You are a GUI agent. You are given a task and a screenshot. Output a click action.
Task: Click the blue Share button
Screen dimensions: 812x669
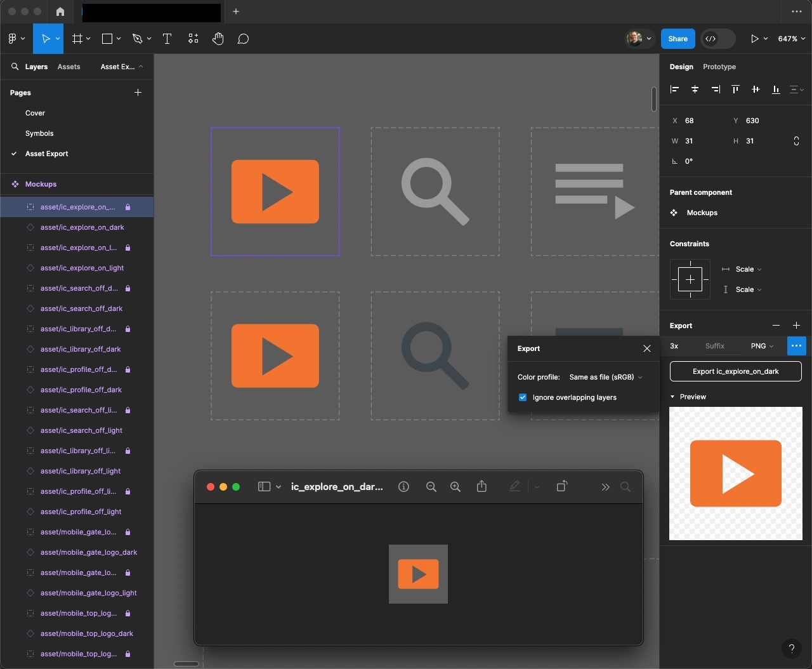tap(678, 39)
